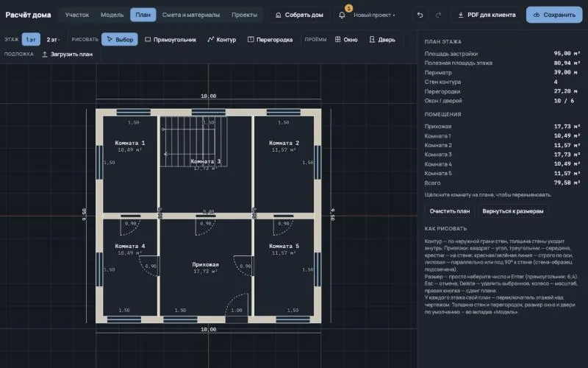Viewport: 588px width, 368px height.
Task: Click Комната 1 row in room list
Action: click(x=503, y=136)
